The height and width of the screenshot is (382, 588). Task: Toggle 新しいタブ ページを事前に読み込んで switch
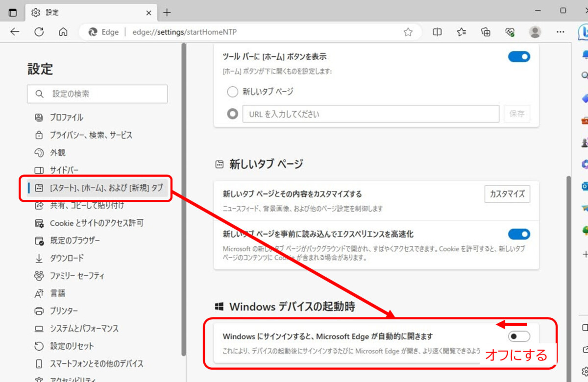[519, 234]
